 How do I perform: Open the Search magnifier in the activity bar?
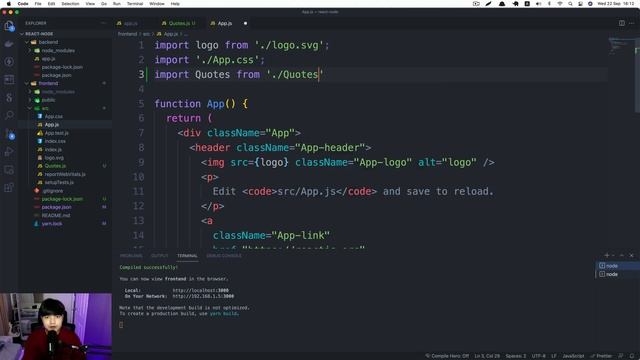coord(9,115)
